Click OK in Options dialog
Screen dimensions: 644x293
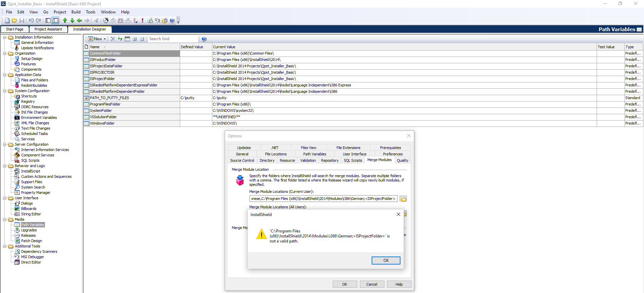[344, 284]
